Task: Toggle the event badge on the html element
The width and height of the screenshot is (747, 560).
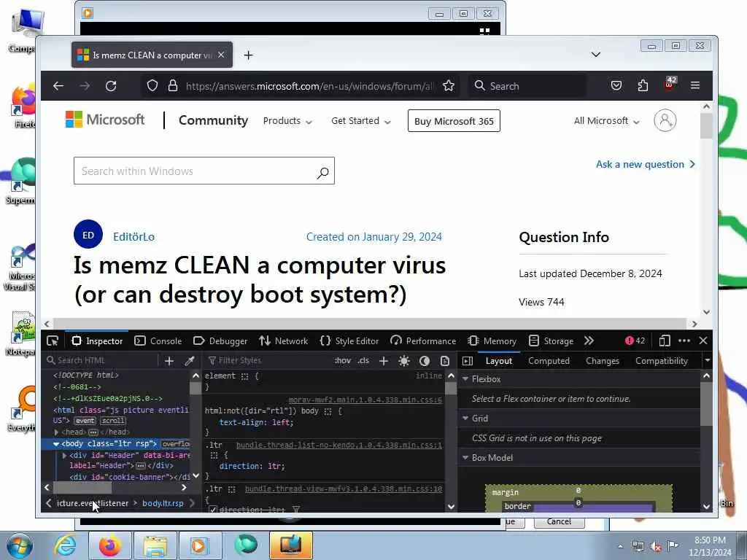Action: [x=85, y=421]
